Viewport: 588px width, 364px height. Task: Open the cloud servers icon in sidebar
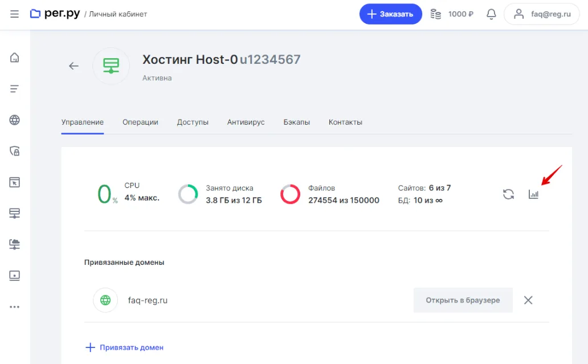(14, 244)
